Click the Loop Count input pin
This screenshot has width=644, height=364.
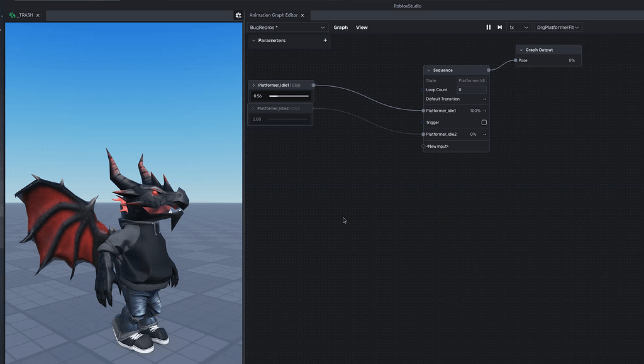pos(423,89)
